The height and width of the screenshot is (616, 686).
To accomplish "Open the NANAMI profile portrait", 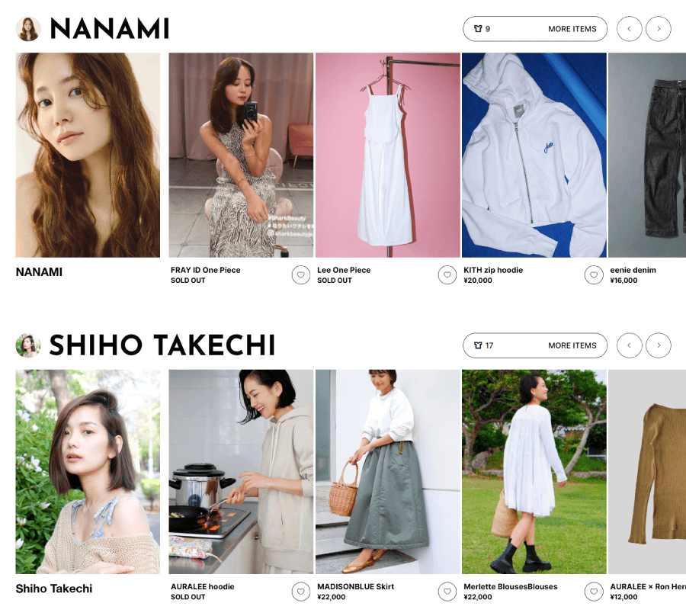I will click(x=88, y=155).
